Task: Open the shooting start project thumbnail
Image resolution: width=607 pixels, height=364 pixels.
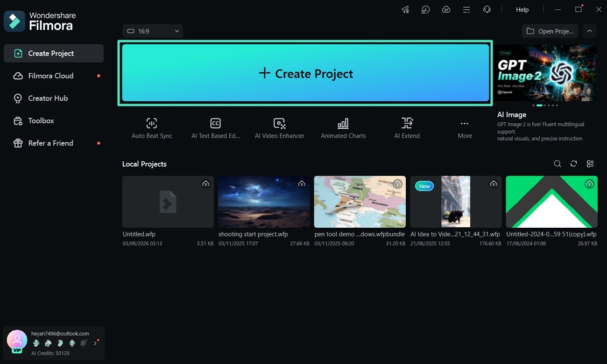Action: click(x=264, y=202)
